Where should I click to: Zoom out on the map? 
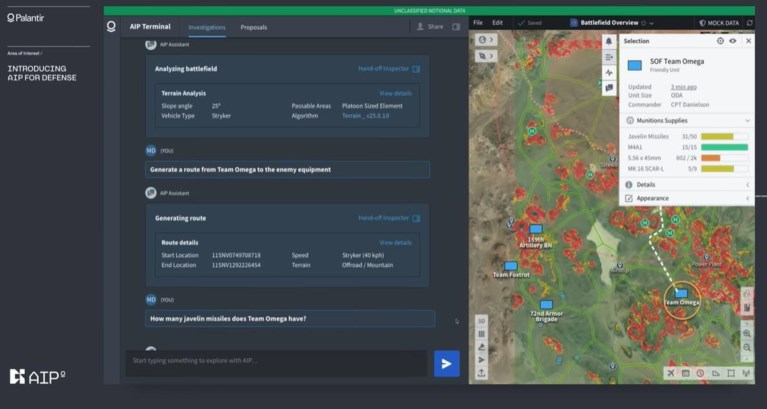(x=747, y=347)
